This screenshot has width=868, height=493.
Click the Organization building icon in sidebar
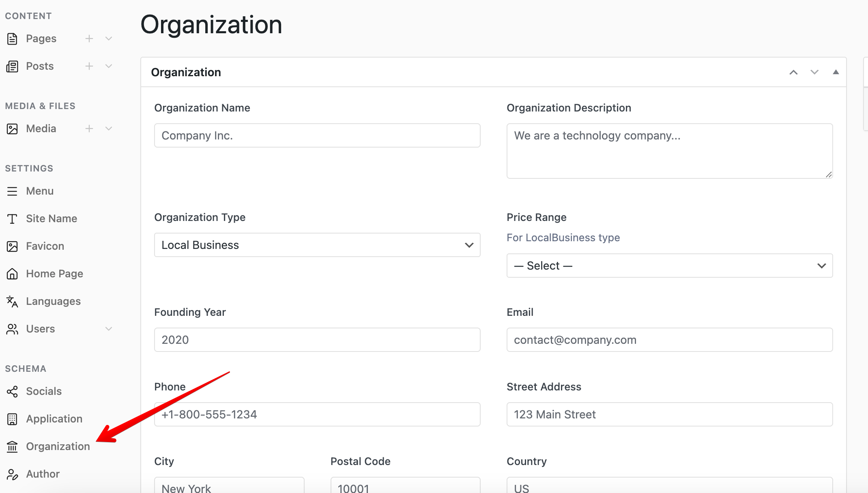(x=12, y=446)
